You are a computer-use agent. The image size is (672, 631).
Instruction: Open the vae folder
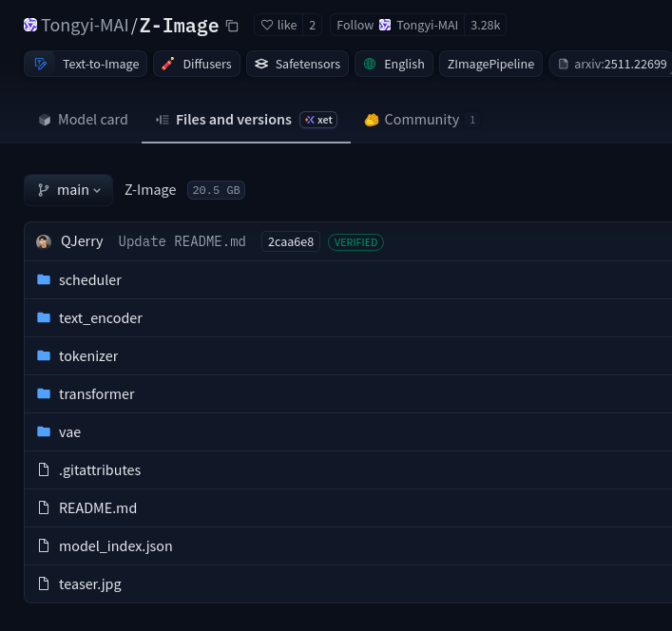69,432
